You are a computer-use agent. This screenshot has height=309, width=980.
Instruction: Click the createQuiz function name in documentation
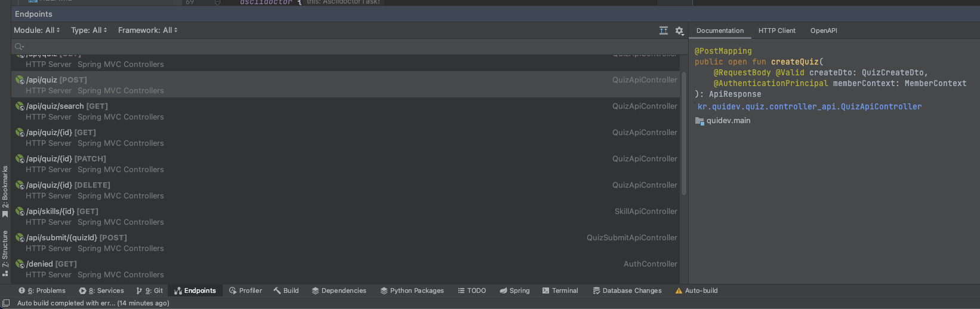(x=794, y=62)
